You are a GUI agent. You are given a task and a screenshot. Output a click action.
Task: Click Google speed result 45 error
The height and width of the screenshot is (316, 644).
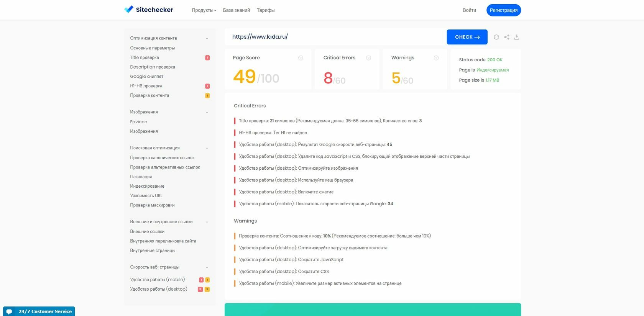point(315,145)
